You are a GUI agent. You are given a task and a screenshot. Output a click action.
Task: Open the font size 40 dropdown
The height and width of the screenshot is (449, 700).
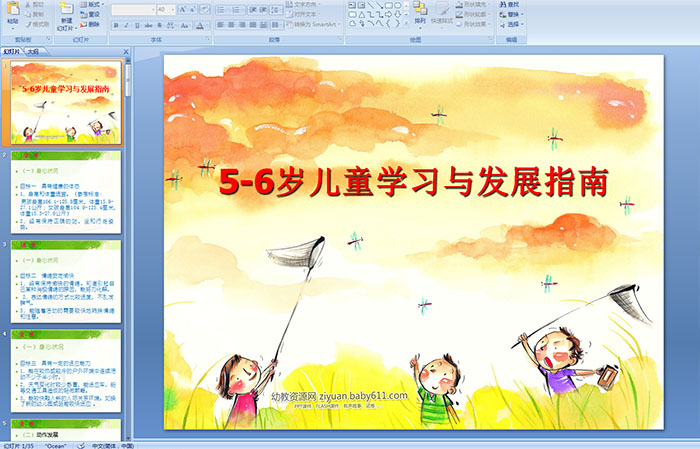coord(172,10)
